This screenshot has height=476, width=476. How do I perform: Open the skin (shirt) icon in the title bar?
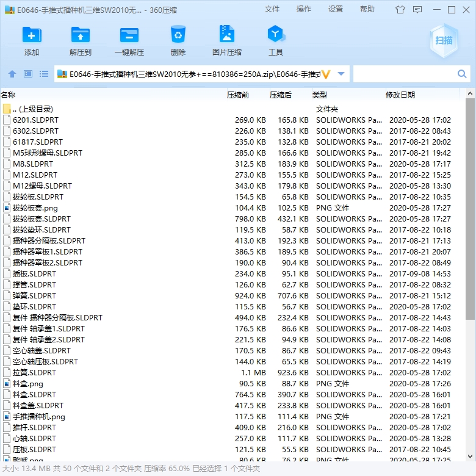point(400,10)
